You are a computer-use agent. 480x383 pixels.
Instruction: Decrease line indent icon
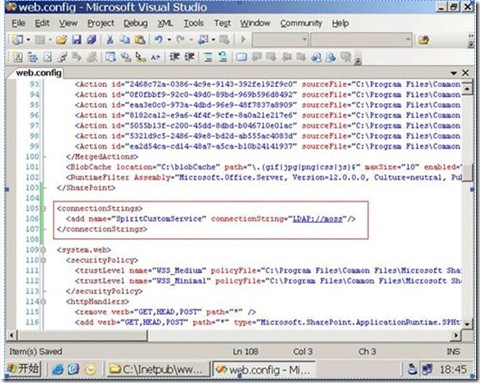tap(174, 57)
